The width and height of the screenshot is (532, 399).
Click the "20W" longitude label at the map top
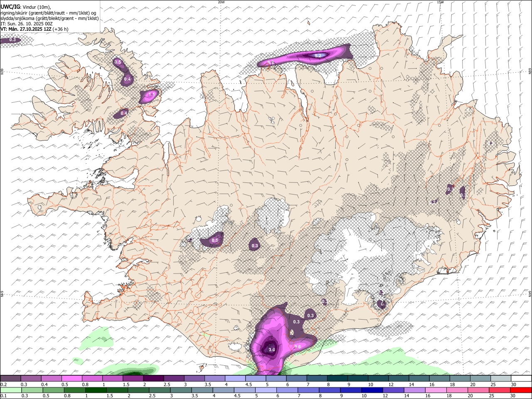point(221,2)
